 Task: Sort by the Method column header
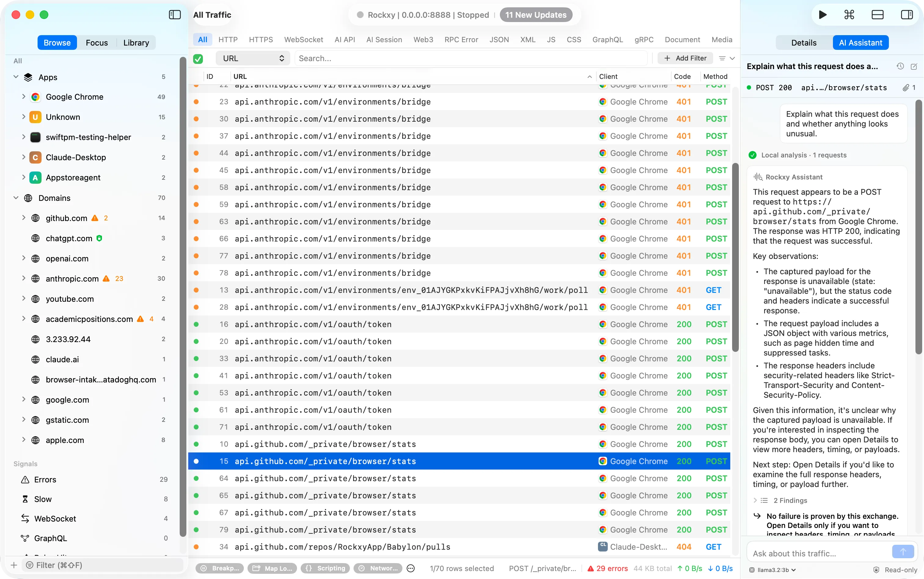715,77
